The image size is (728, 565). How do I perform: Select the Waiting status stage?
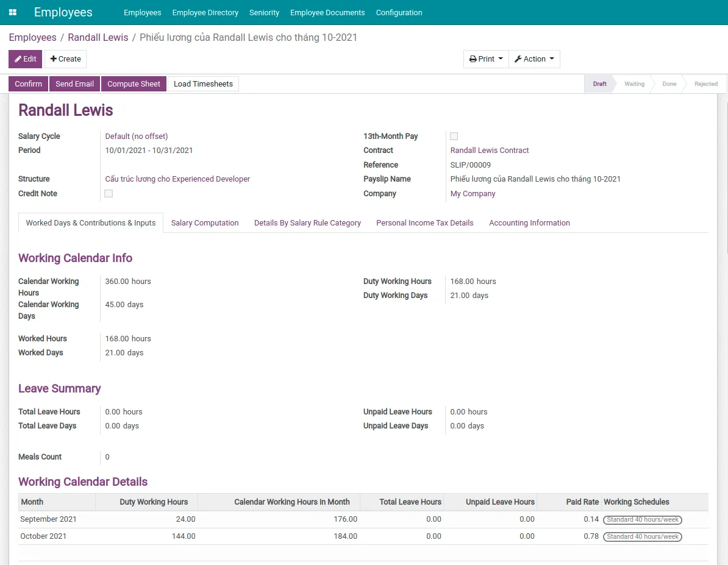tap(634, 84)
